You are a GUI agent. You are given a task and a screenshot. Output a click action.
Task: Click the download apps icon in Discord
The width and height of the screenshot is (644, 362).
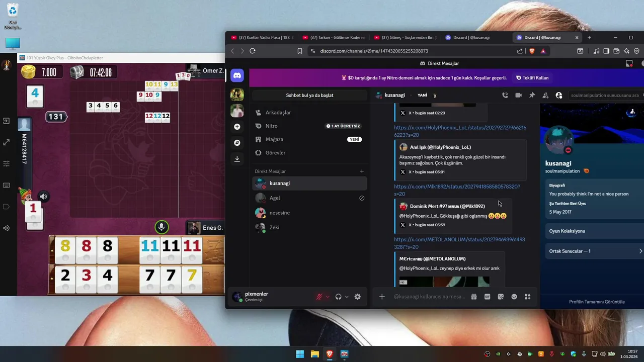[237, 159]
